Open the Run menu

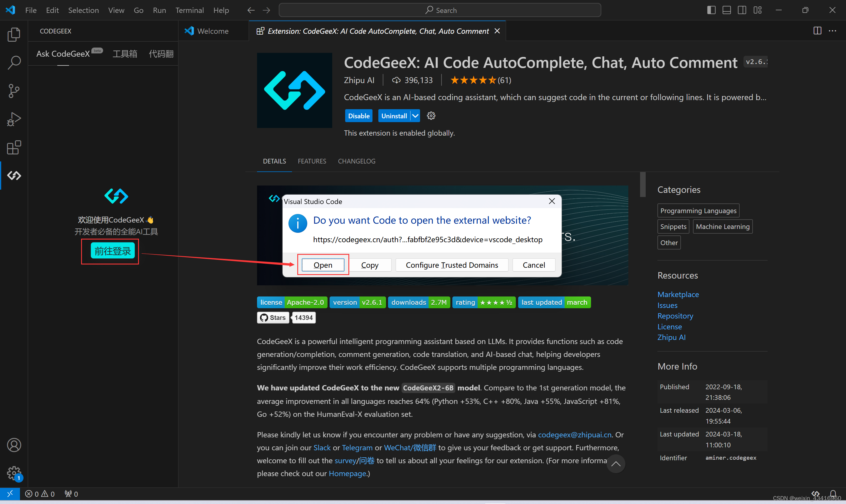click(x=159, y=10)
